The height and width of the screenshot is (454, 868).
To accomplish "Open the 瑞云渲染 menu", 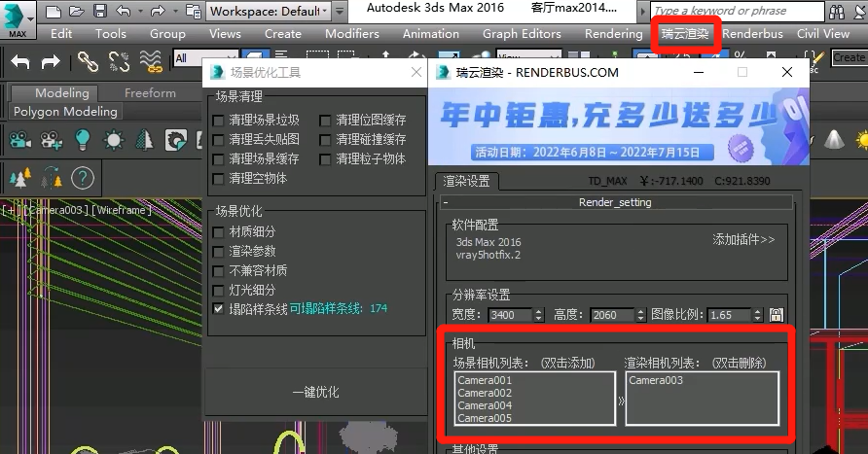I will tap(685, 33).
